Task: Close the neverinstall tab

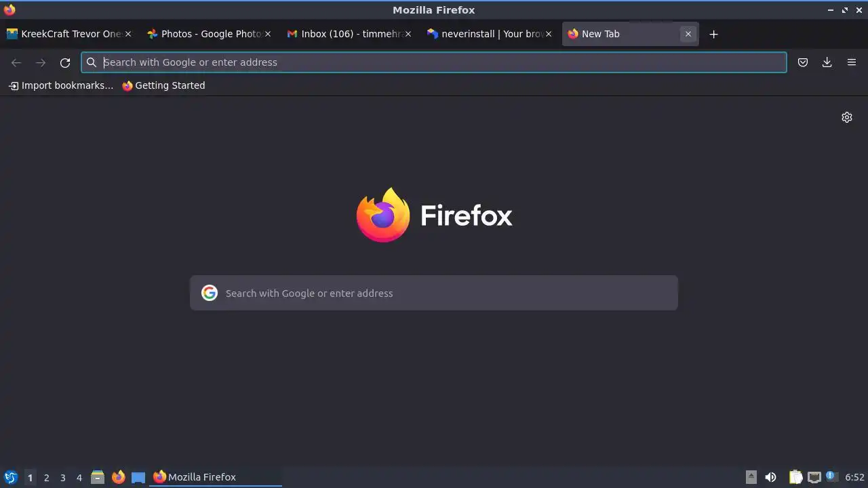Action: (549, 34)
